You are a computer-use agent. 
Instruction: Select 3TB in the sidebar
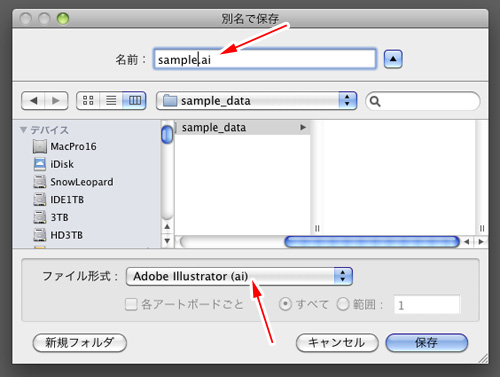[x=87, y=217]
